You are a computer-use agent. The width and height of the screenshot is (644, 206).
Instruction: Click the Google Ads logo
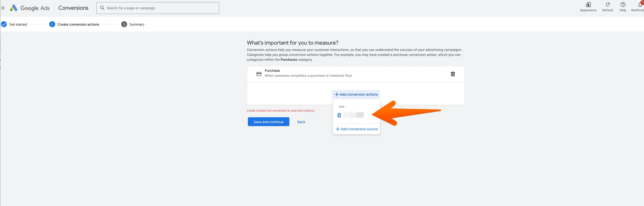[x=30, y=8]
